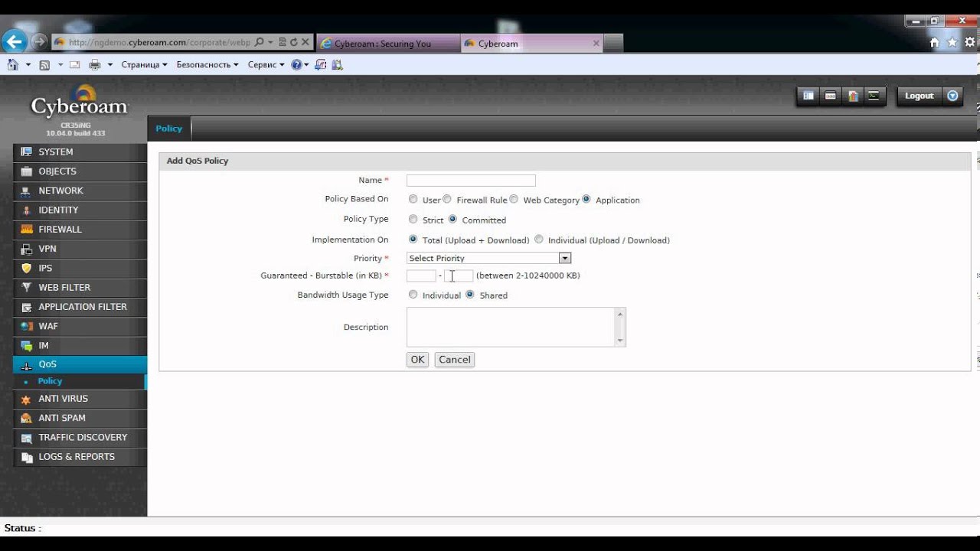Image resolution: width=980 pixels, height=551 pixels.
Task: Click IPS shield icon in sidebar
Action: 27,269
